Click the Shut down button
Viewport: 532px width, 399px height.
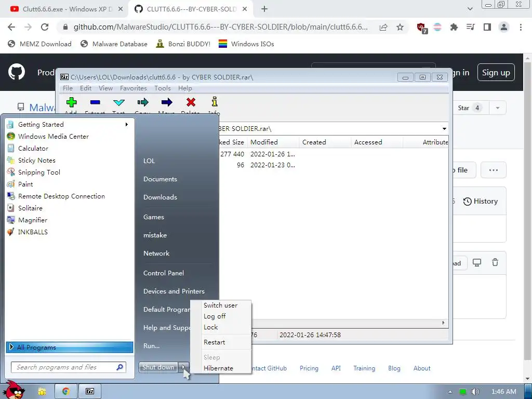158,367
